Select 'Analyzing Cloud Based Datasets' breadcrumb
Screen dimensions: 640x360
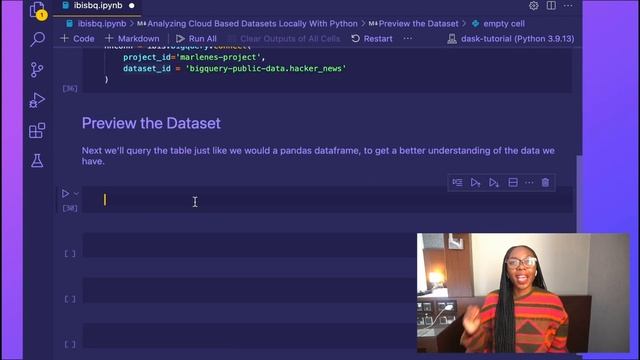pos(248,24)
